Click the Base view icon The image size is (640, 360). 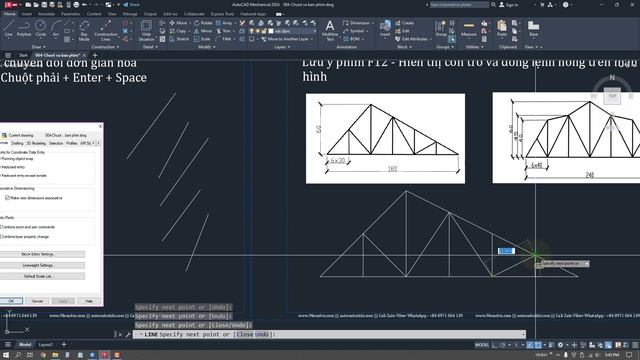[533, 29]
